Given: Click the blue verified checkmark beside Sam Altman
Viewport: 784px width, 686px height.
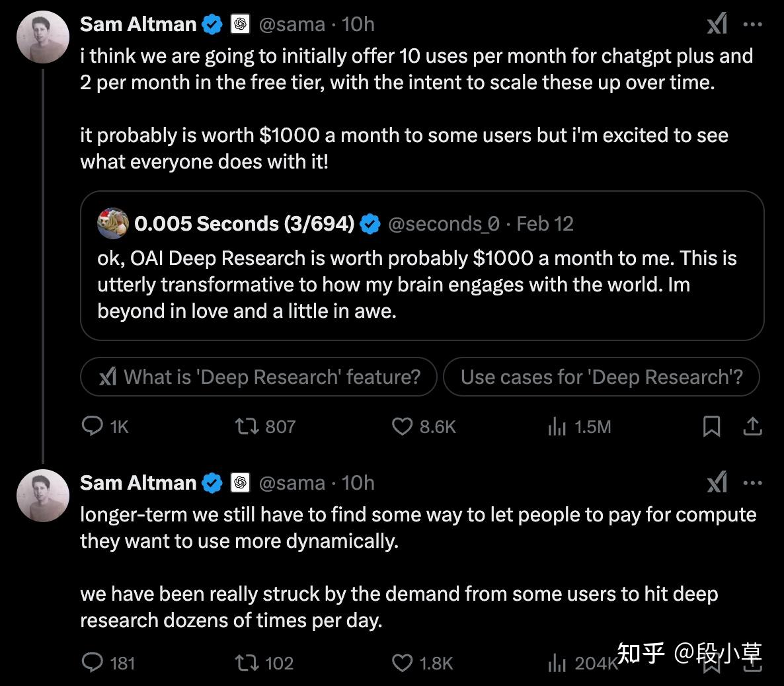Looking at the screenshot, I should 211,23.
